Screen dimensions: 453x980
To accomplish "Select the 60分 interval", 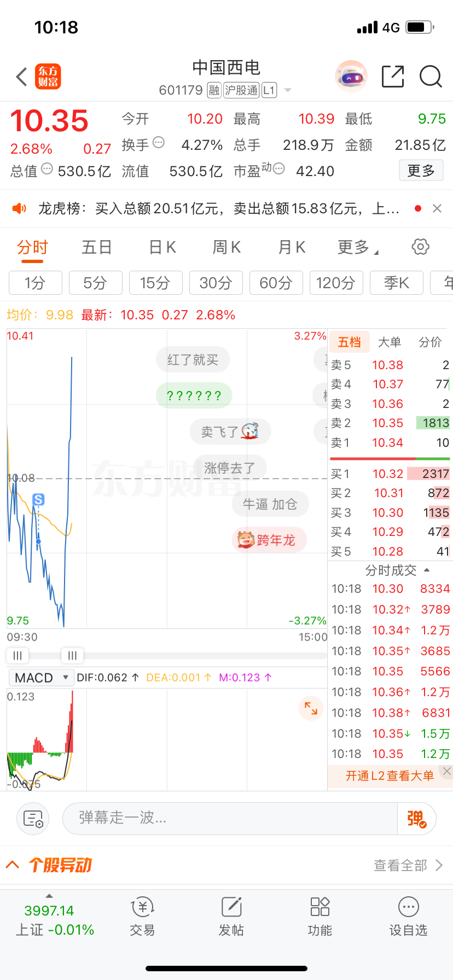I will pos(276,283).
